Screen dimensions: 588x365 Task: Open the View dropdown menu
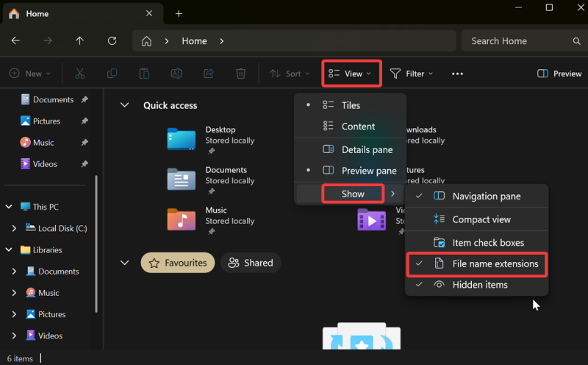353,74
